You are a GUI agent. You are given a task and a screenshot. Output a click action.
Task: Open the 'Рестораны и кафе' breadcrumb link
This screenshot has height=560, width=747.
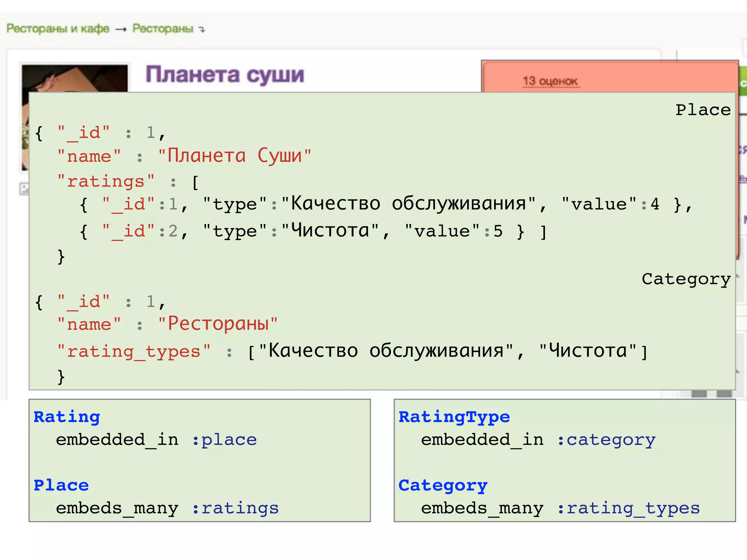(58, 28)
